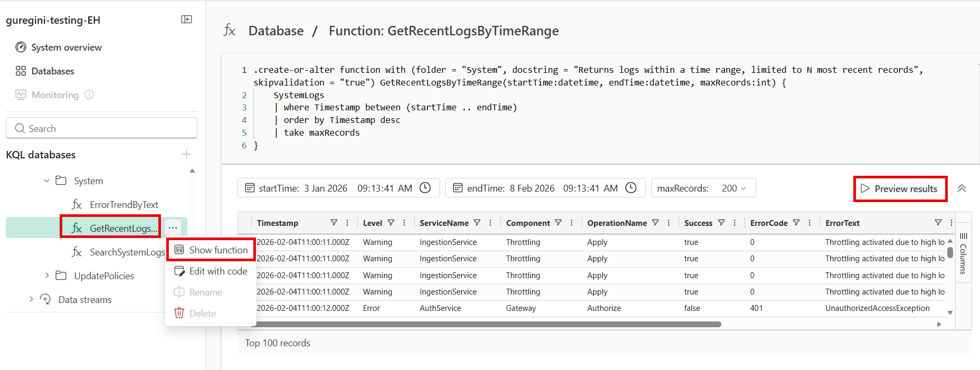Open the Level column options menu
This screenshot has width=980, height=370.
pyautogui.click(x=404, y=223)
